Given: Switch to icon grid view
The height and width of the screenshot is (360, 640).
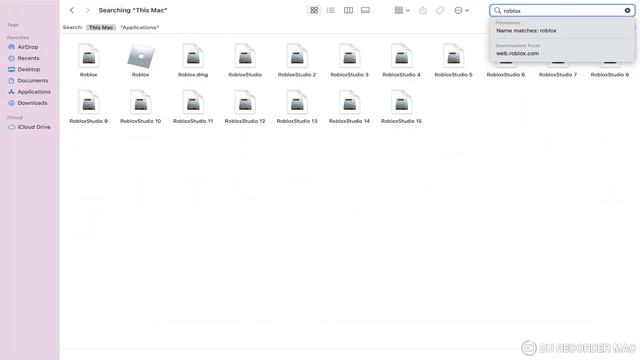Looking at the screenshot, I should [314, 10].
